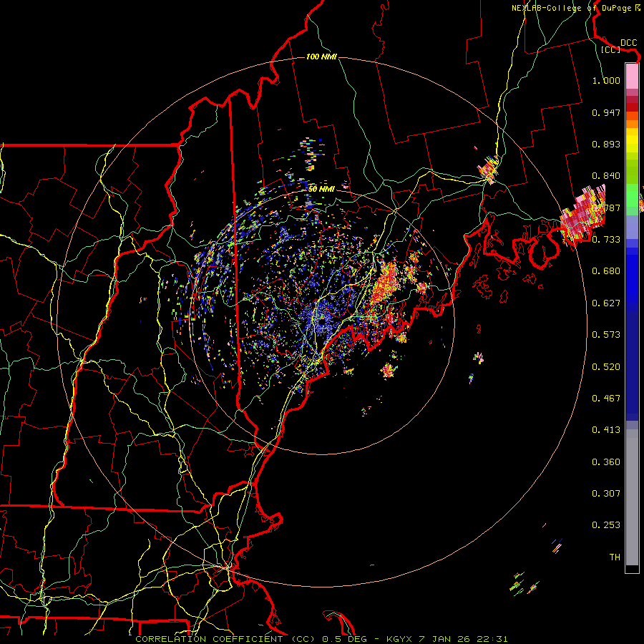Click the orange segment of color bar
The image size is (644, 644).
632,120
